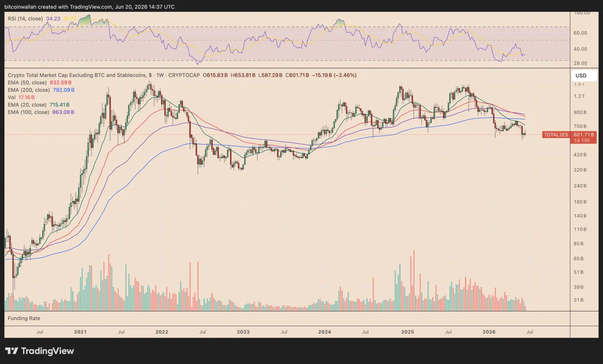The image size is (603, 364).
Task: Click the 2023 label on time axis
Action: [243, 332]
